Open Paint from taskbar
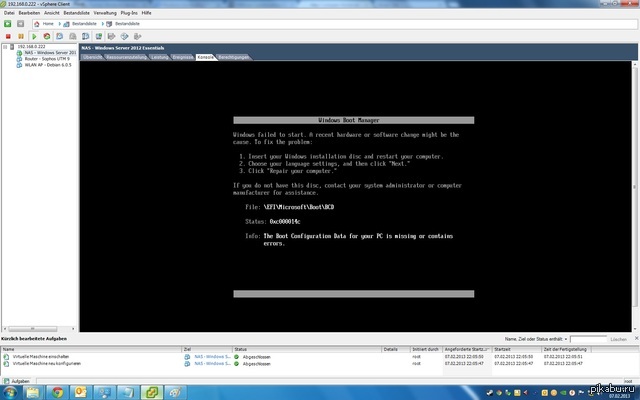The image size is (640, 400). pyautogui.click(x=176, y=393)
